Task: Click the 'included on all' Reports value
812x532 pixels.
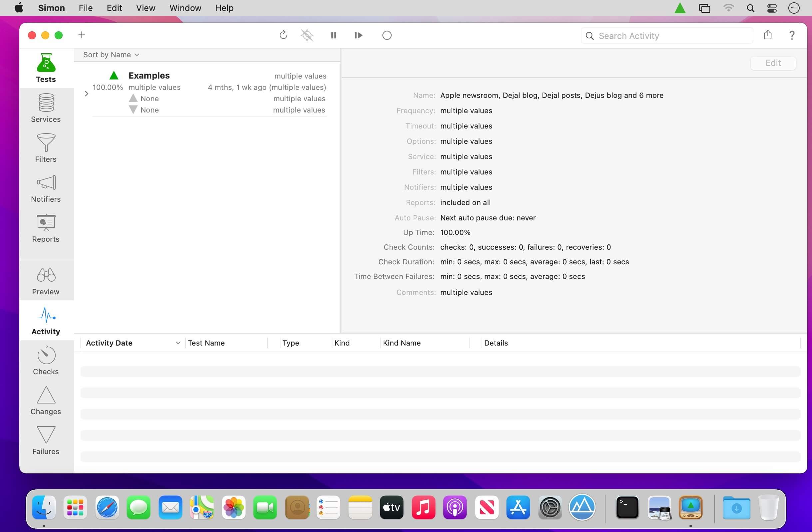Action: click(465, 202)
